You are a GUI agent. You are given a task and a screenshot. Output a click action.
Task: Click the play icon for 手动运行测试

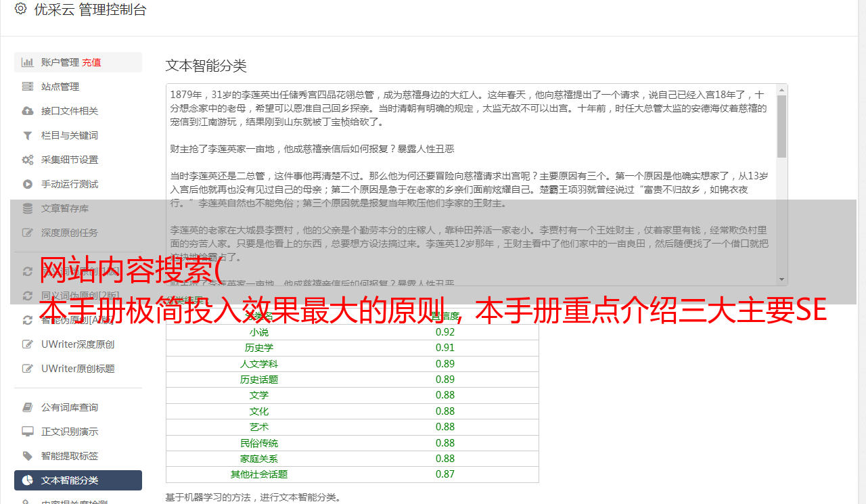tap(28, 184)
